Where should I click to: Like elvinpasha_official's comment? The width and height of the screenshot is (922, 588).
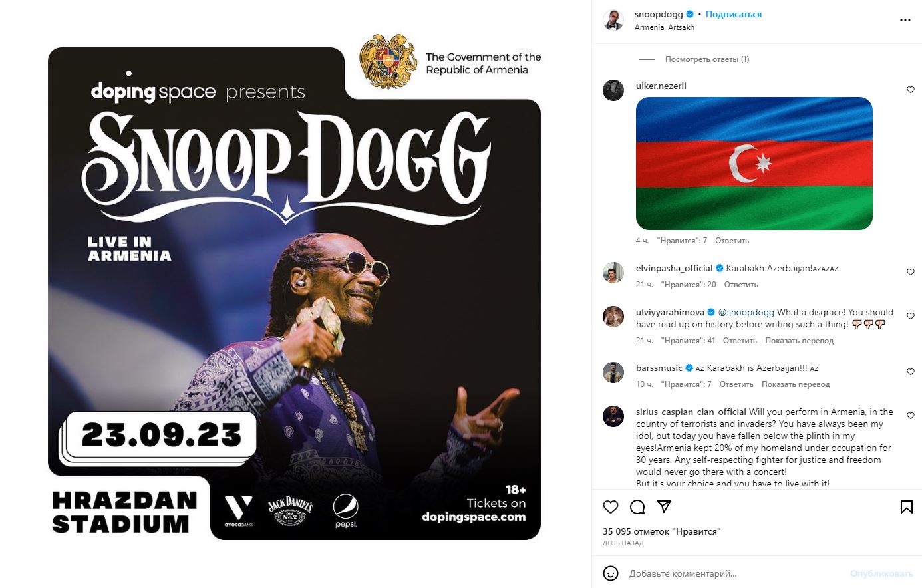(911, 272)
